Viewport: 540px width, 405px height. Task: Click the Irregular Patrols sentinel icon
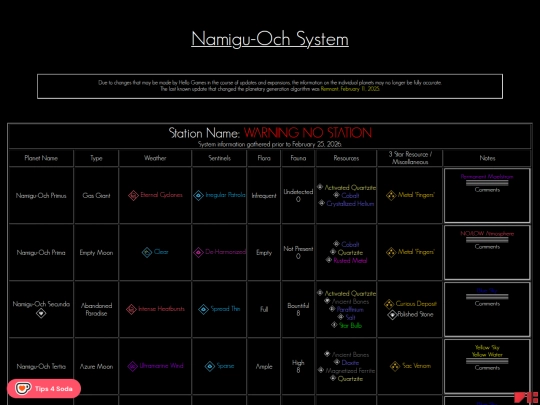[x=198, y=196]
